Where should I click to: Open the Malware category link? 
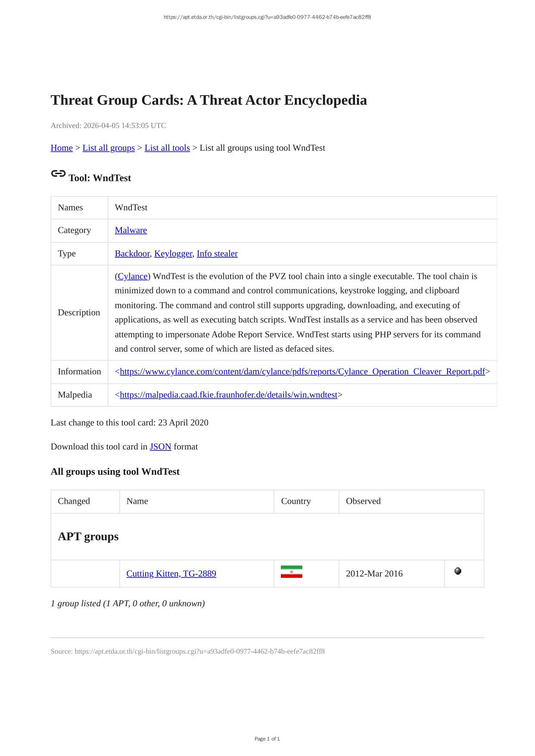click(131, 230)
